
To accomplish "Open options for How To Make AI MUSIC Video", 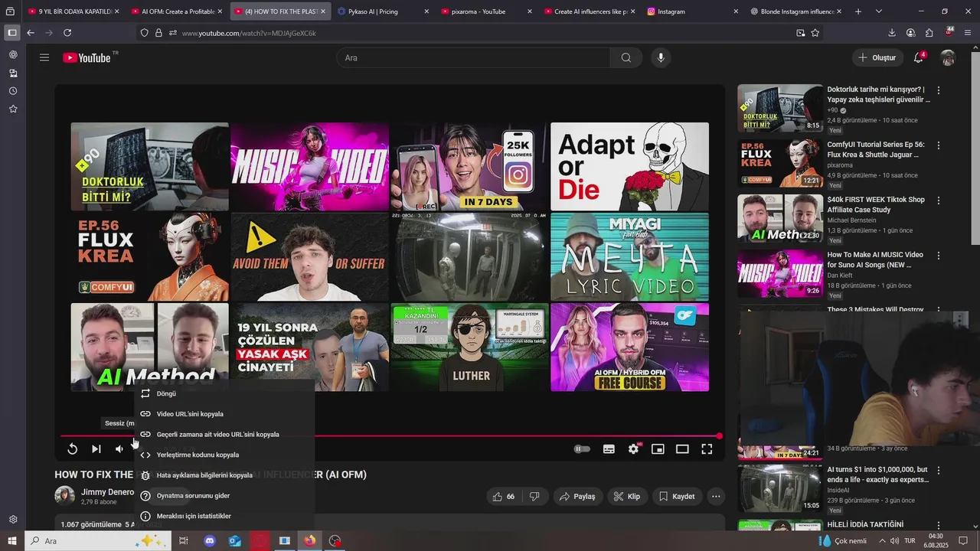I will click(939, 256).
